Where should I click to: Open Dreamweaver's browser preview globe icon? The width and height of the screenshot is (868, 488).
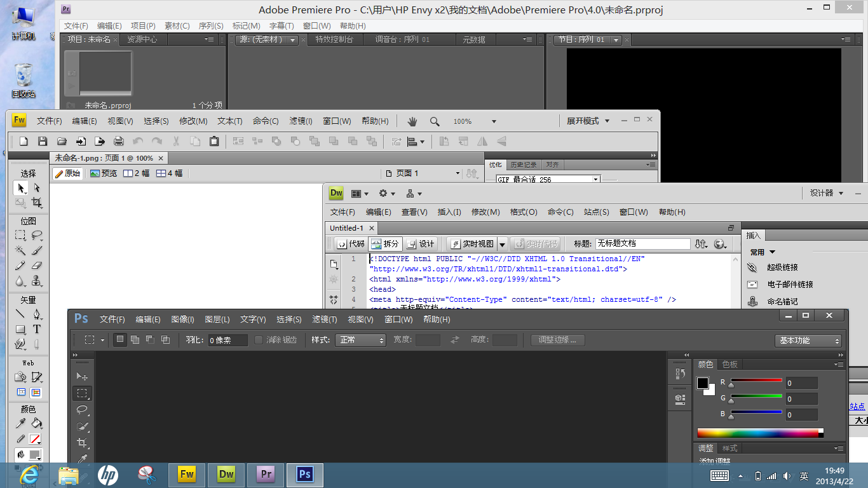pyautogui.click(x=720, y=244)
